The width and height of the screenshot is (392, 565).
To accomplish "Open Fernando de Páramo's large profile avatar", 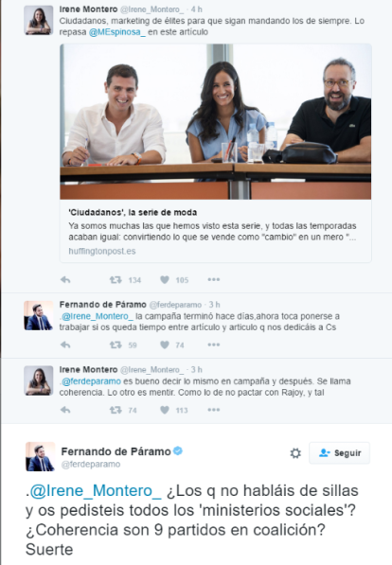I will 40,456.
